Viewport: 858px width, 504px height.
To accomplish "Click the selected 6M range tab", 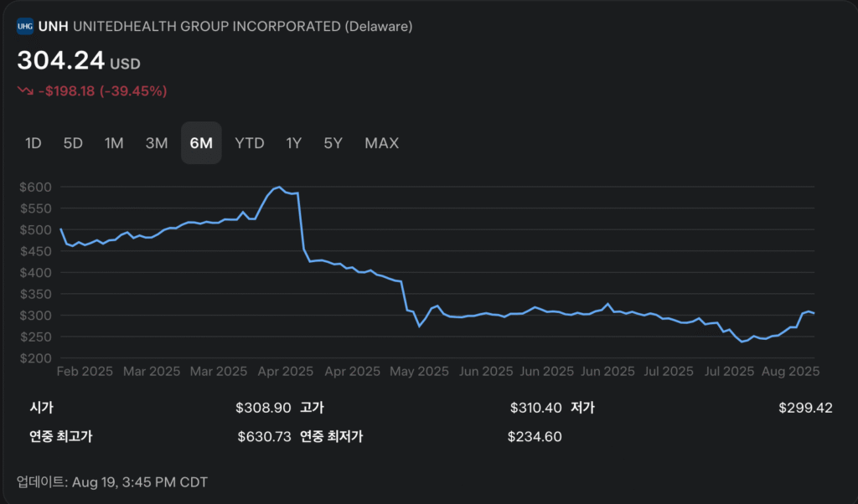I will tap(201, 143).
